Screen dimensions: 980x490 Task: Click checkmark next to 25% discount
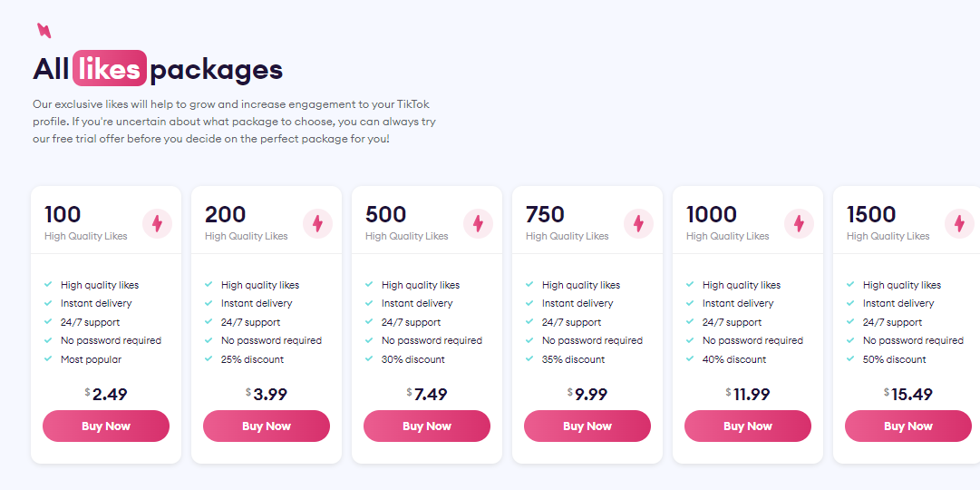coord(209,359)
